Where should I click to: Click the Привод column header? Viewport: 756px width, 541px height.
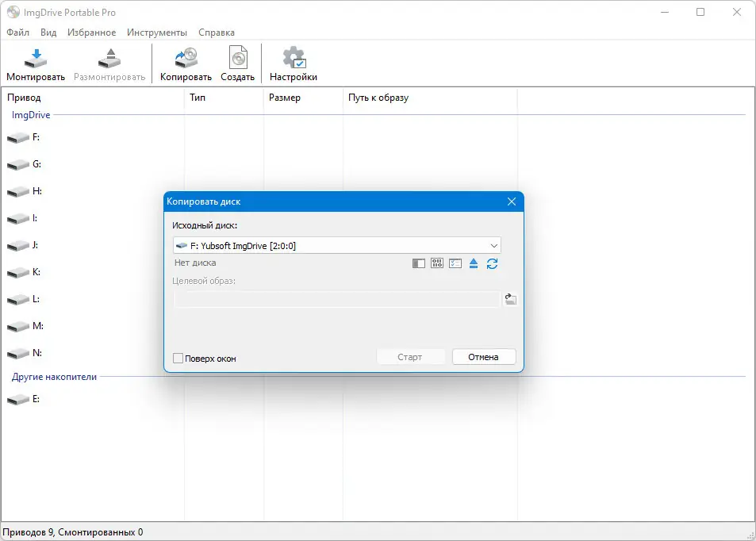point(93,98)
